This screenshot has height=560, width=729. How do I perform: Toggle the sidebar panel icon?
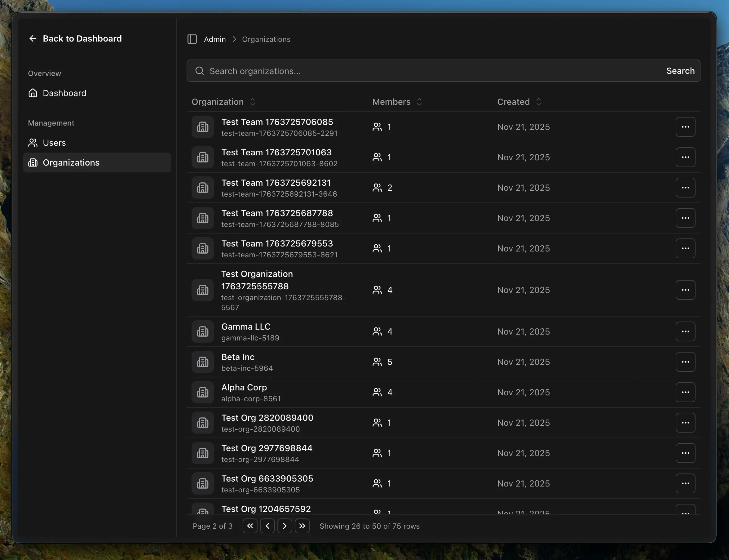point(192,39)
